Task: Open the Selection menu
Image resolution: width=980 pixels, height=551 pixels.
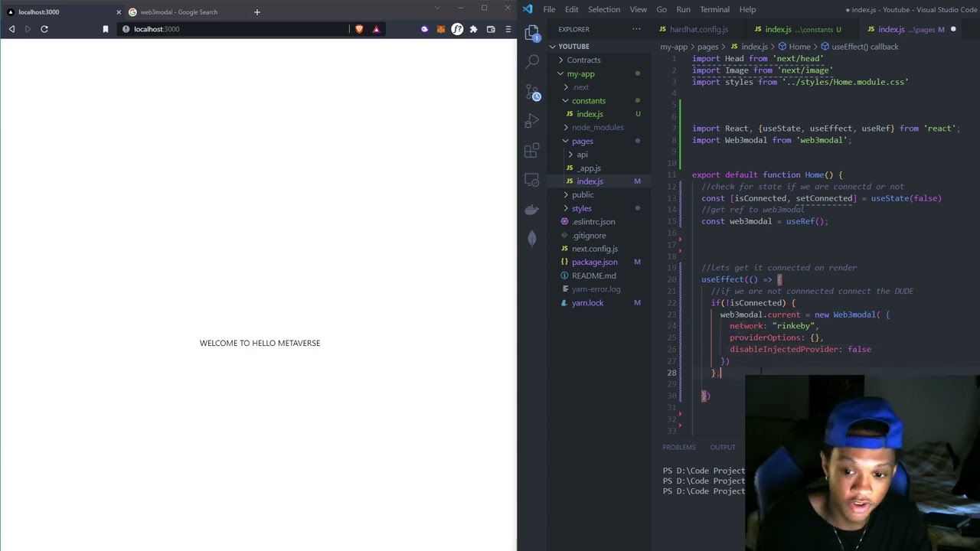Action: (604, 9)
